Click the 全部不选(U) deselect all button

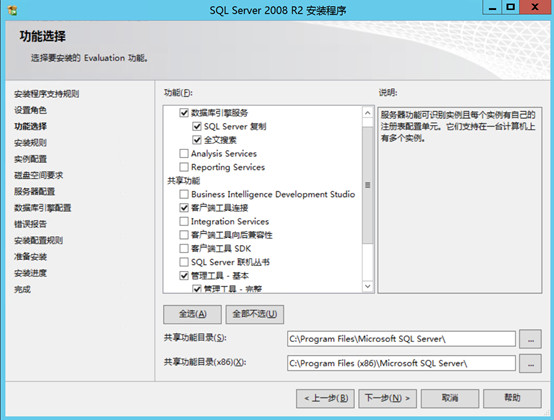[254, 314]
